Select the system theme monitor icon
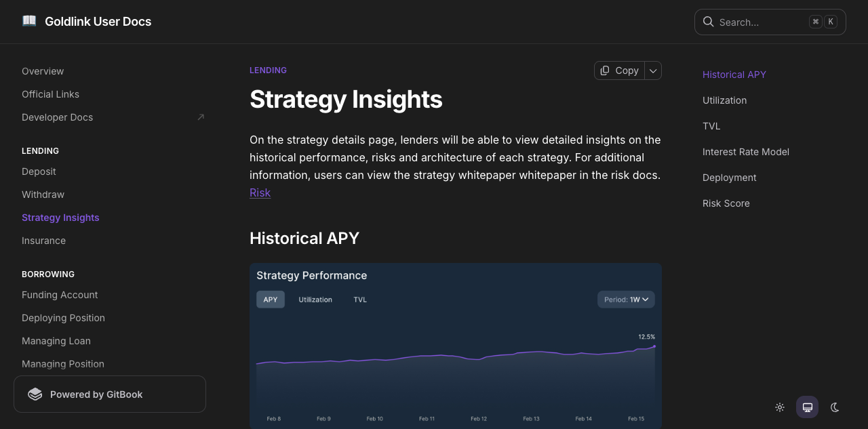This screenshot has height=429, width=868. 807,407
